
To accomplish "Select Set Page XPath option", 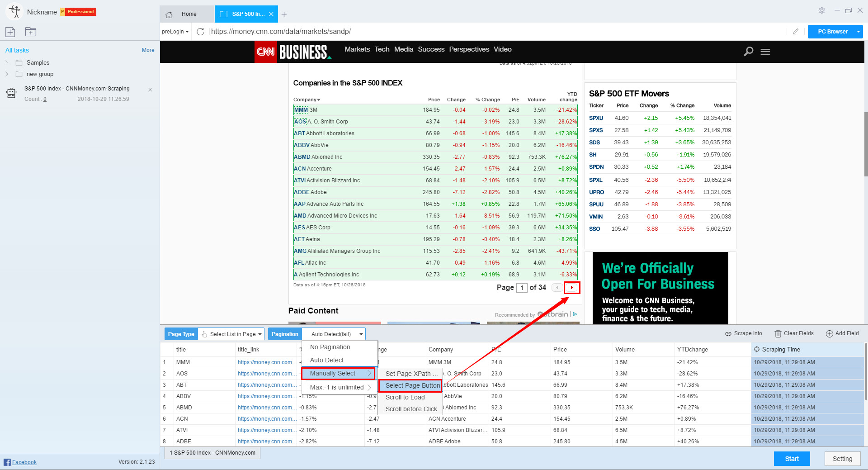I will 410,374.
